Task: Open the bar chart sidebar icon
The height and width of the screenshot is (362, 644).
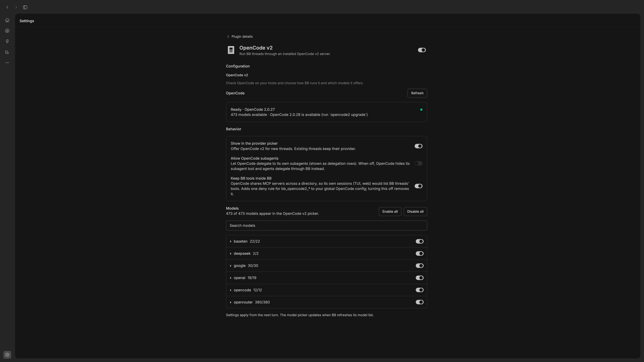Action: point(7,52)
